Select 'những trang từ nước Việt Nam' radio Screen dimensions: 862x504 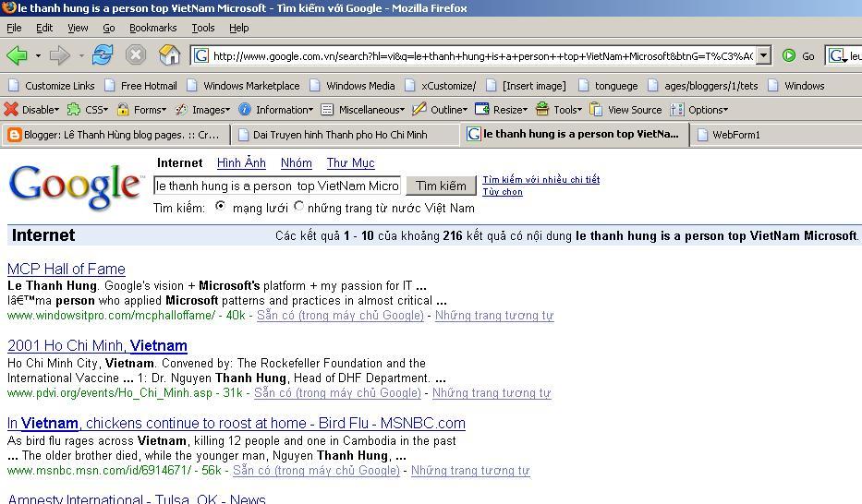298,207
